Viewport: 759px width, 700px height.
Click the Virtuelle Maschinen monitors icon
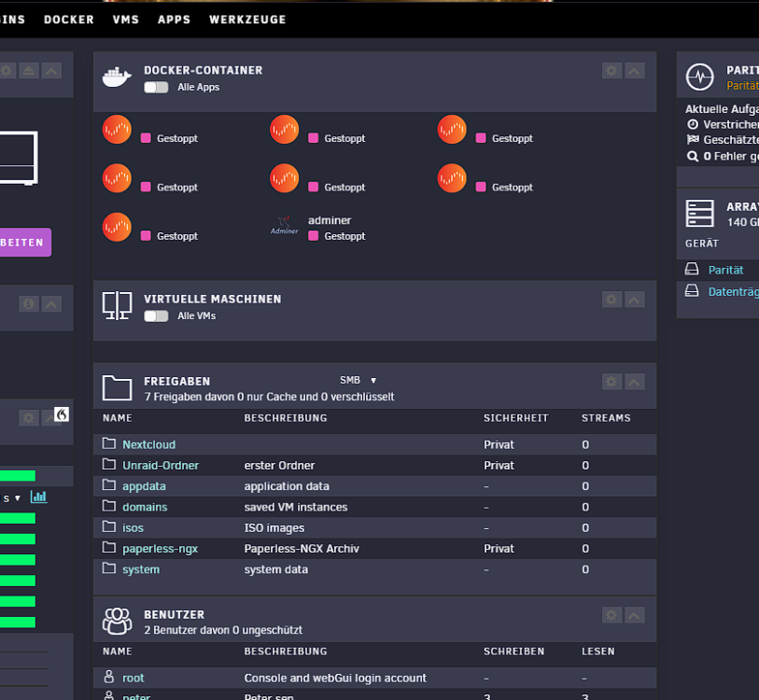(117, 305)
